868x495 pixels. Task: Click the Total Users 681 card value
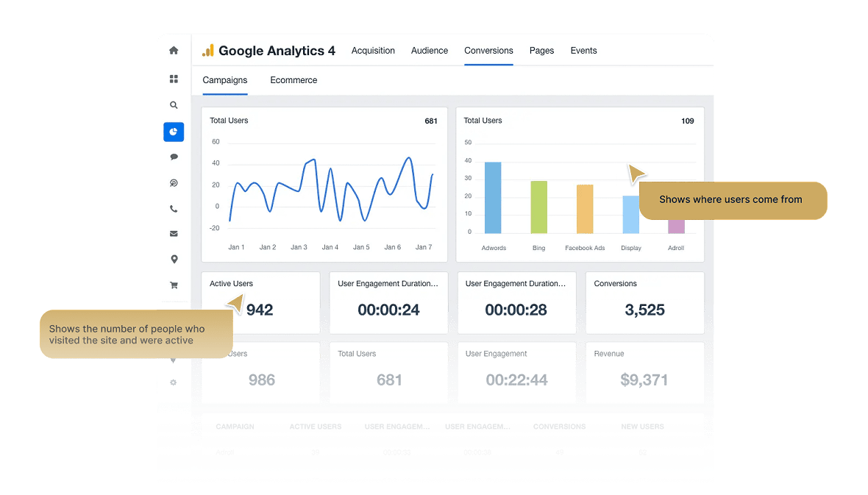pos(389,380)
